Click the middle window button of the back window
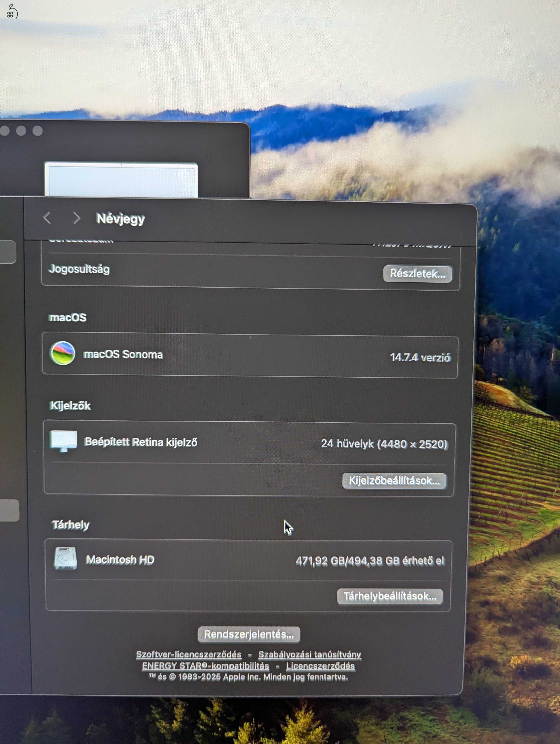 point(21,131)
